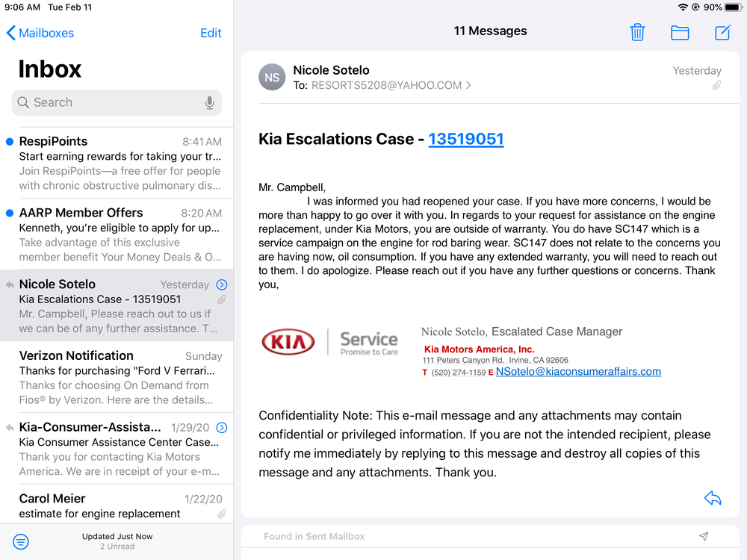Expand thread for Kia-Consumer-Assistance message
This screenshot has height=560, width=747.
click(x=222, y=428)
